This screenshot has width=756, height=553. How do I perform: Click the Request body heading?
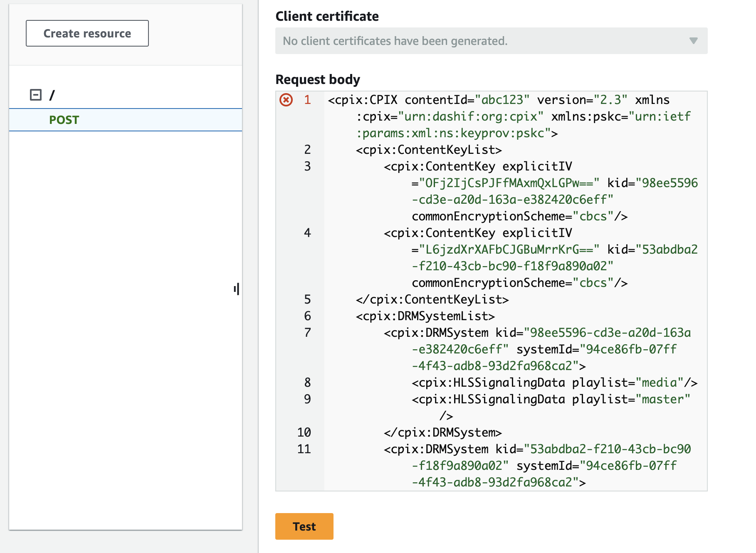pyautogui.click(x=318, y=79)
